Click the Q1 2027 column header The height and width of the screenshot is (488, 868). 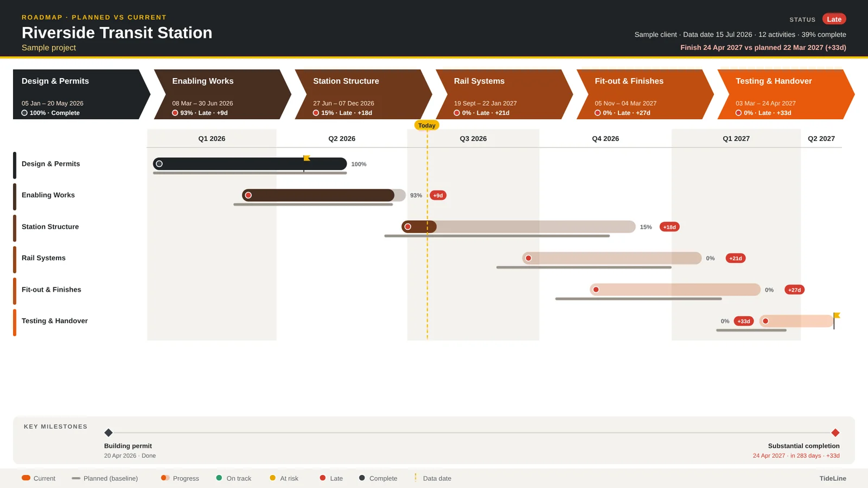[736, 138]
